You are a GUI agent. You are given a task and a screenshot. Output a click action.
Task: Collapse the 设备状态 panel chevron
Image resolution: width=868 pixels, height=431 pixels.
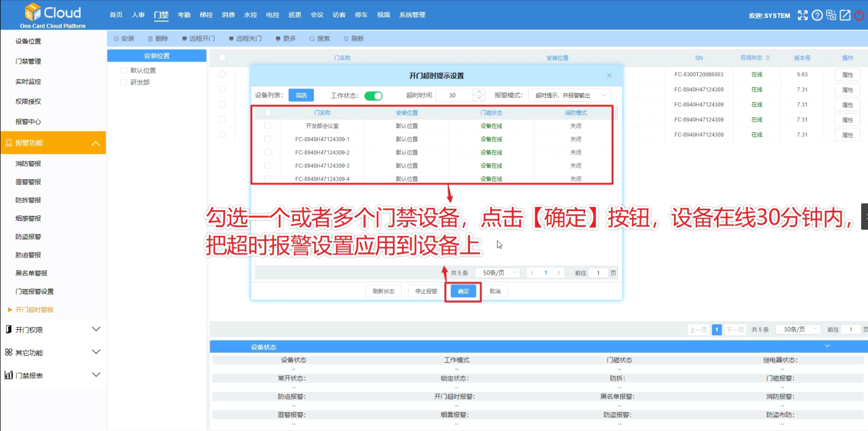(x=827, y=346)
